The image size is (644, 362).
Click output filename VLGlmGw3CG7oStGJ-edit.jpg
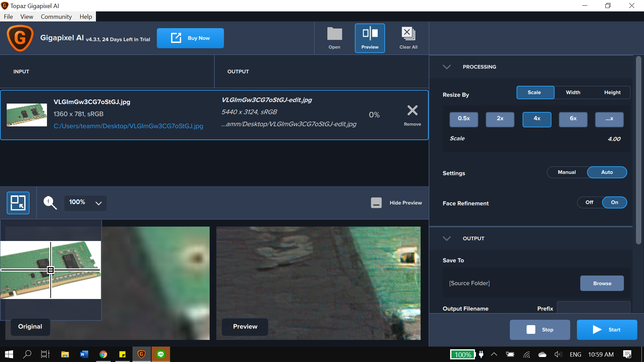[x=267, y=100]
